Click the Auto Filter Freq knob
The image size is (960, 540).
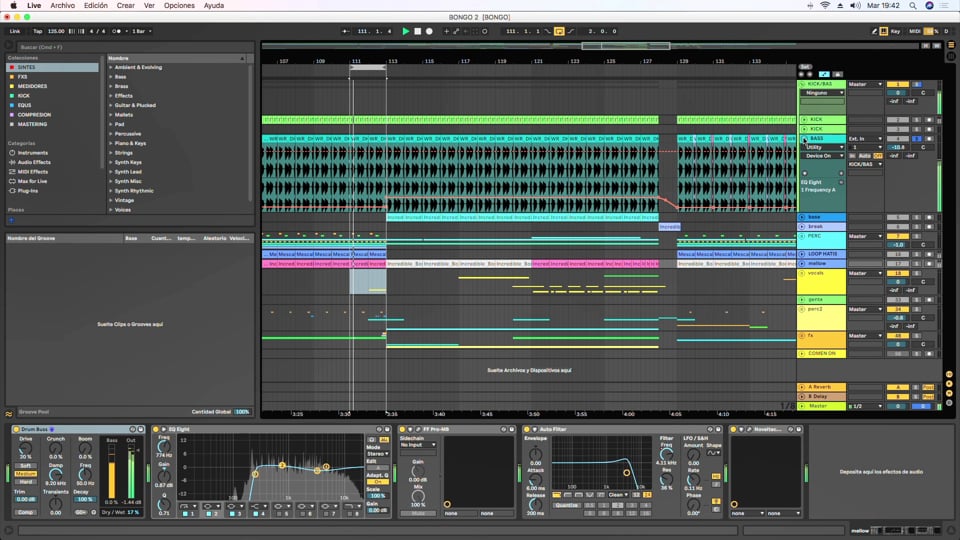coord(666,454)
